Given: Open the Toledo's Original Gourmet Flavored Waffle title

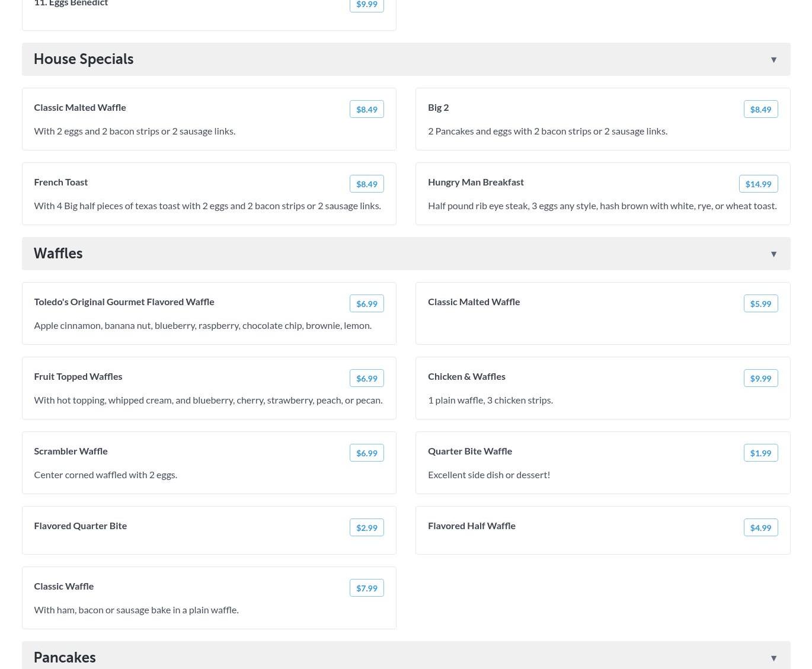Looking at the screenshot, I should 124,302.
